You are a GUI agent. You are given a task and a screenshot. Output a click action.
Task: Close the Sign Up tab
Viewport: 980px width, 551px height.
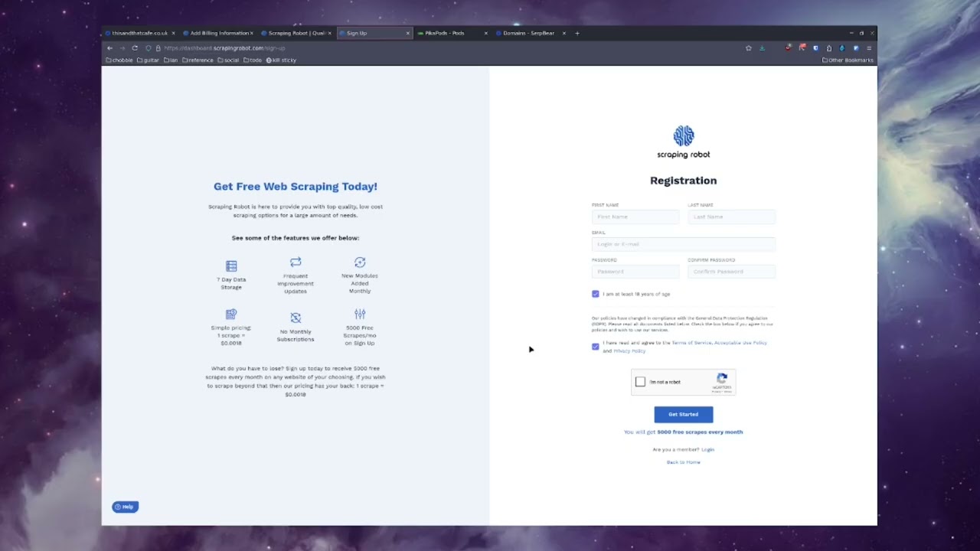[x=408, y=33]
